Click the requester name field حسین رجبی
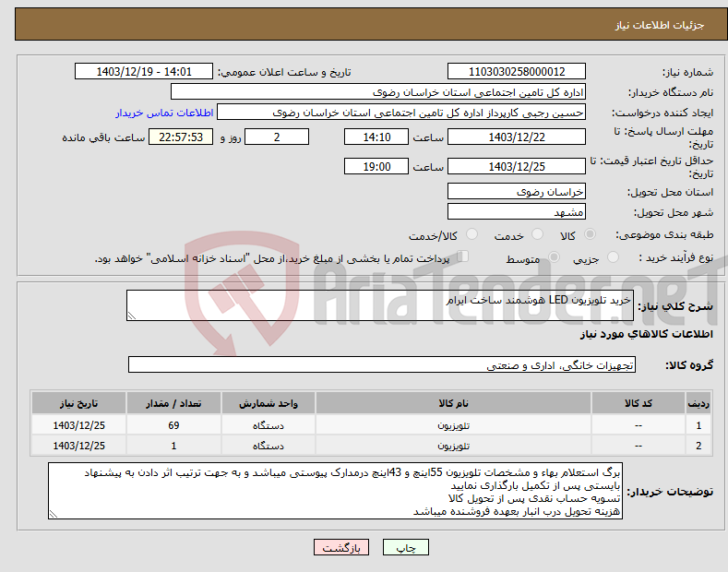 pos(401,113)
